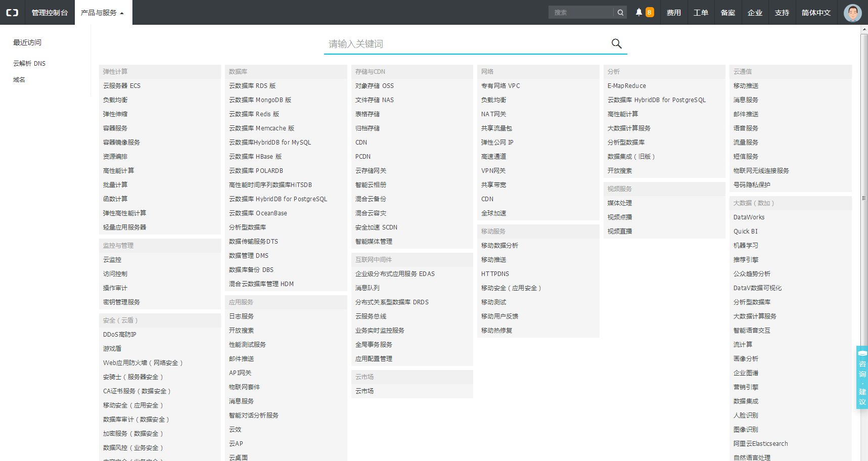Image resolution: width=868 pixels, height=461 pixels.
Task: Open PCDN service
Action: point(363,157)
